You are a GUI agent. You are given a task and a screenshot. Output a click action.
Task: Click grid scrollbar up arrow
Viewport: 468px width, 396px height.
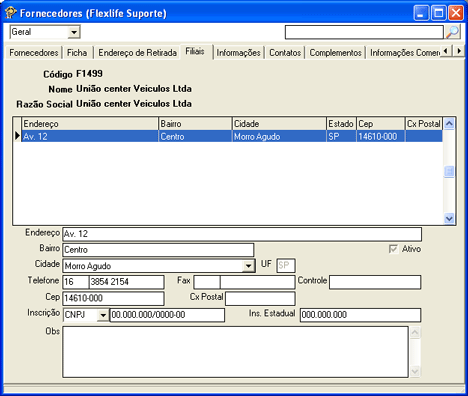click(x=449, y=124)
